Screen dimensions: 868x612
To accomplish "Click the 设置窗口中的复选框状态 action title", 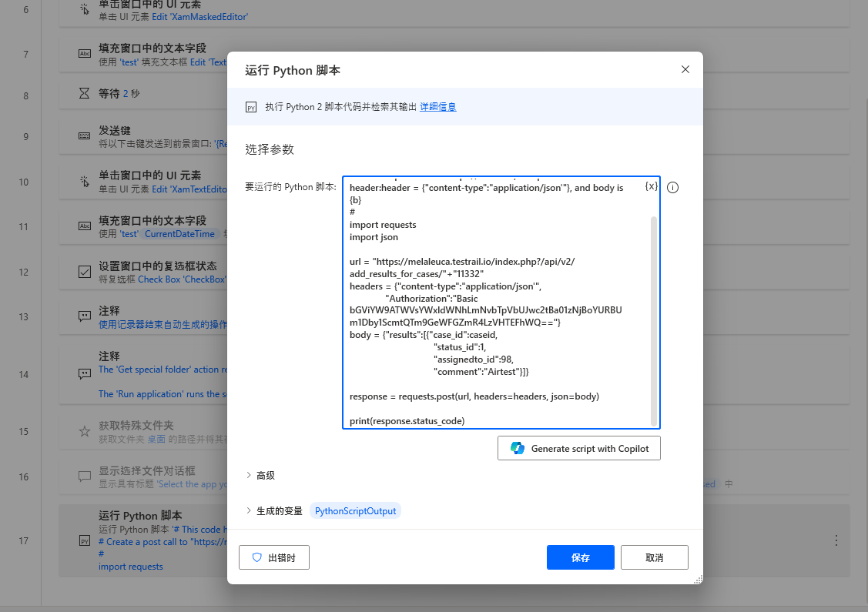I will point(158,266).
